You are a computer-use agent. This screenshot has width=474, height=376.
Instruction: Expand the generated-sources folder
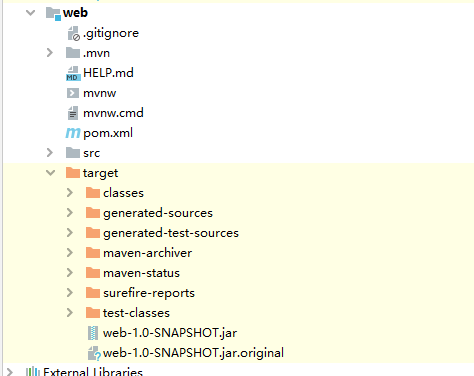tap(70, 213)
